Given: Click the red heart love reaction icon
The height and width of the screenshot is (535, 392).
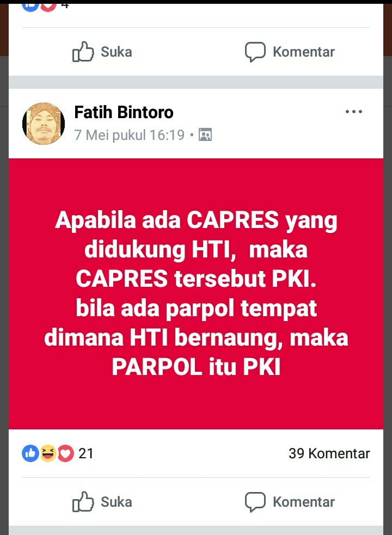Looking at the screenshot, I should pyautogui.click(x=65, y=453).
